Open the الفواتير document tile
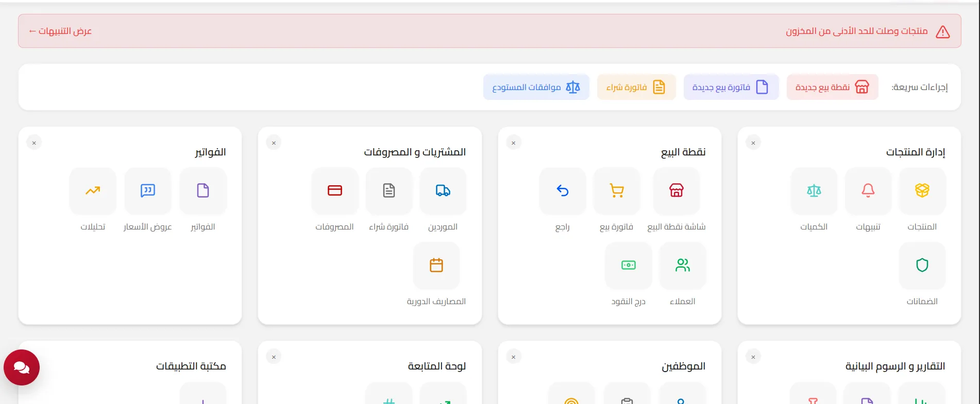The image size is (980, 404). 202,191
